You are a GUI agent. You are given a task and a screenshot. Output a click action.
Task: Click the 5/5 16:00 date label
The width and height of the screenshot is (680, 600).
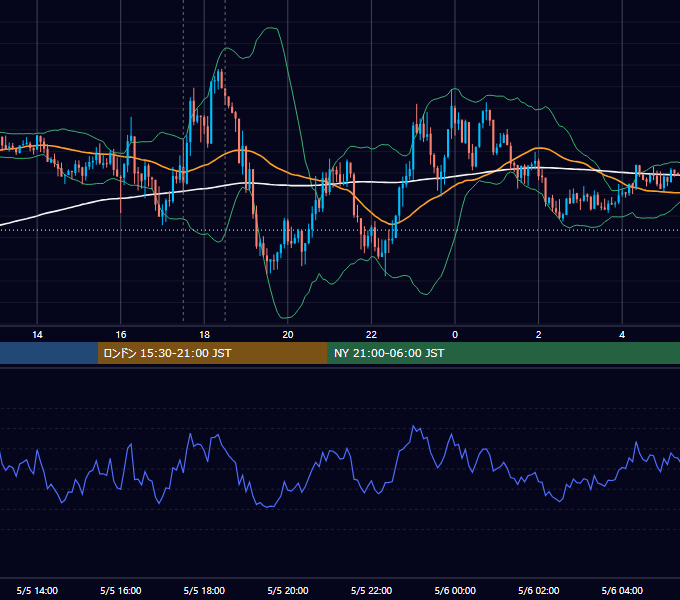coord(121,591)
